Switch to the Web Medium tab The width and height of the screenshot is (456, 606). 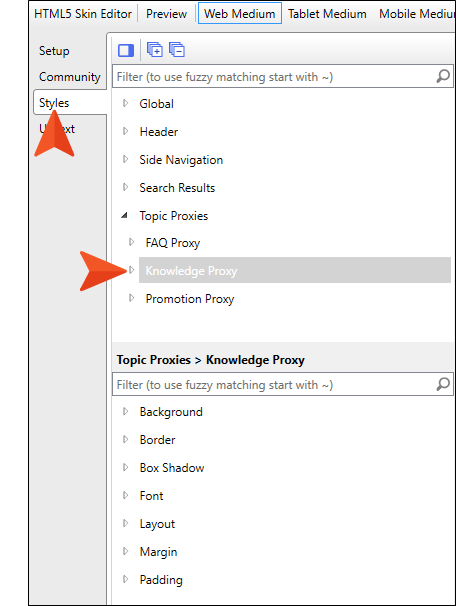point(240,14)
